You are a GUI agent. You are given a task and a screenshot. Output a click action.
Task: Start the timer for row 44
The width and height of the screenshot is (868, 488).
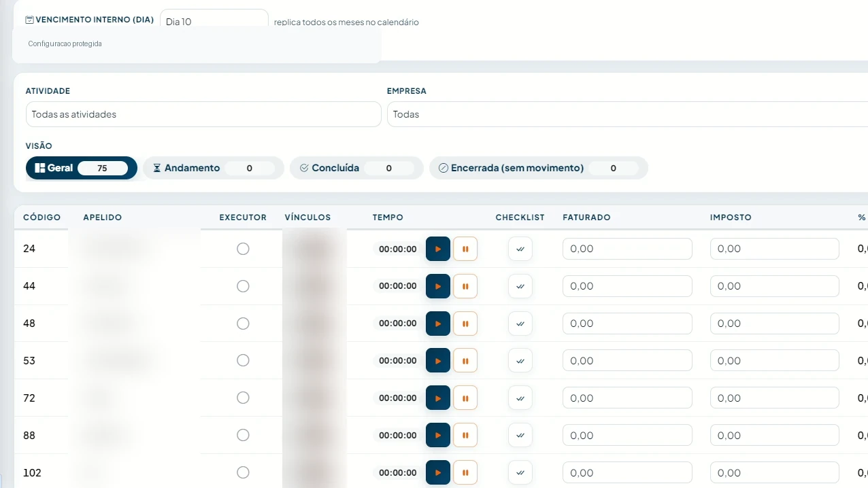[x=438, y=286]
